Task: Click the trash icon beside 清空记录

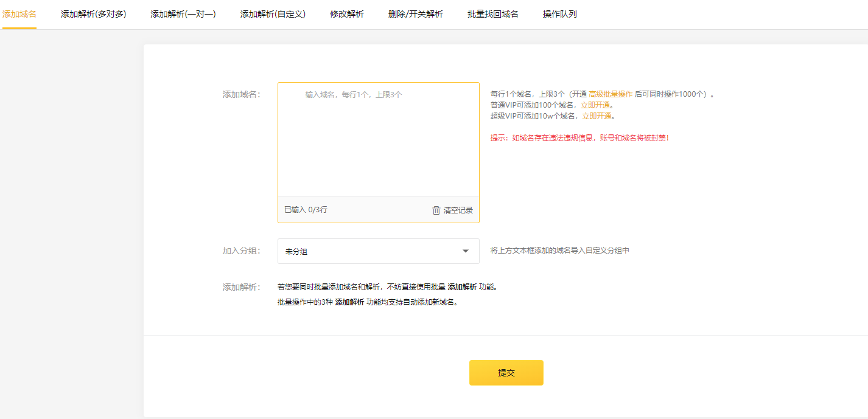Action: [x=436, y=210]
